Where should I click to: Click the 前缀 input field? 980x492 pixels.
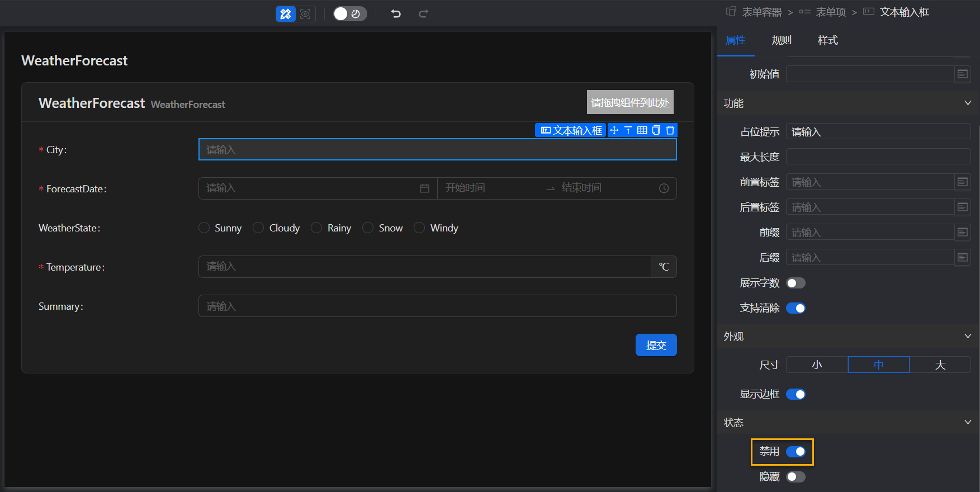pyautogui.click(x=870, y=232)
